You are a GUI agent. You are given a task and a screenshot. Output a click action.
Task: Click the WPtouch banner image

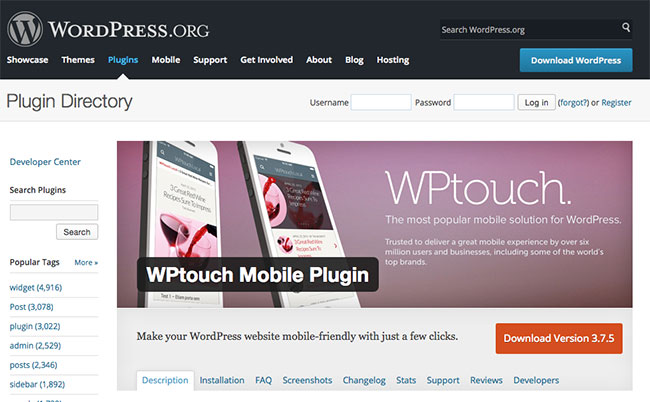tap(375, 224)
